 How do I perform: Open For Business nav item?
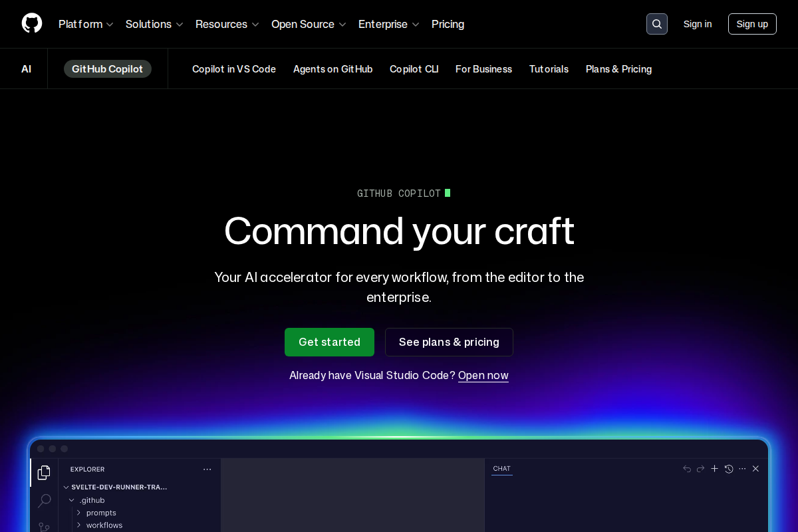pos(483,69)
